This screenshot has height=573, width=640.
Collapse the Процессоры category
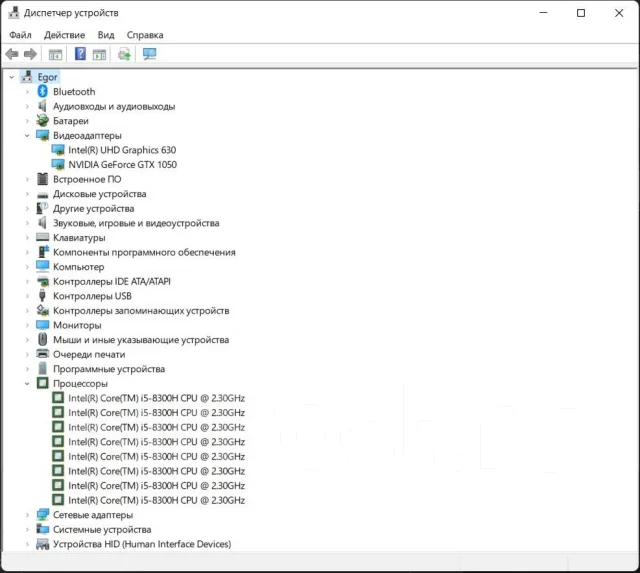(27, 384)
